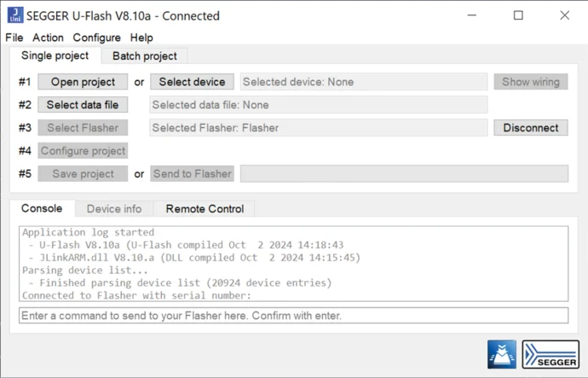Click the blue Flasher download icon

click(x=502, y=354)
